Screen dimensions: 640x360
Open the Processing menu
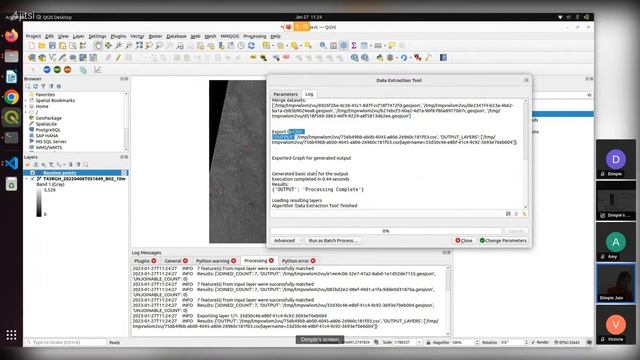pos(255,36)
